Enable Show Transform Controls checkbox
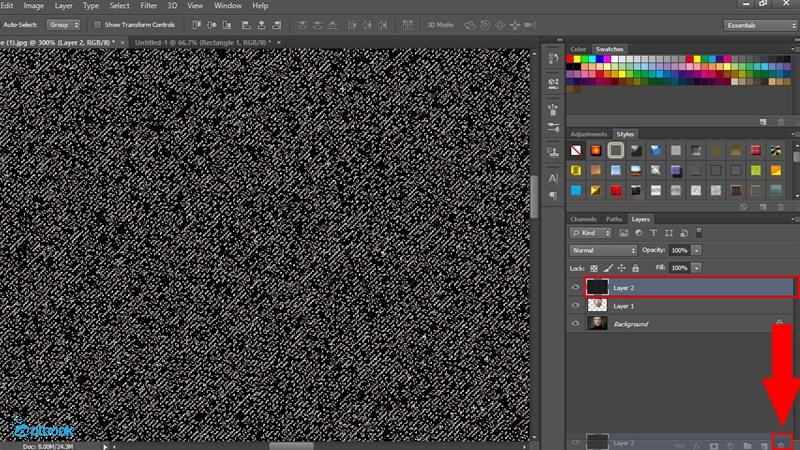800x450 pixels. click(x=97, y=24)
